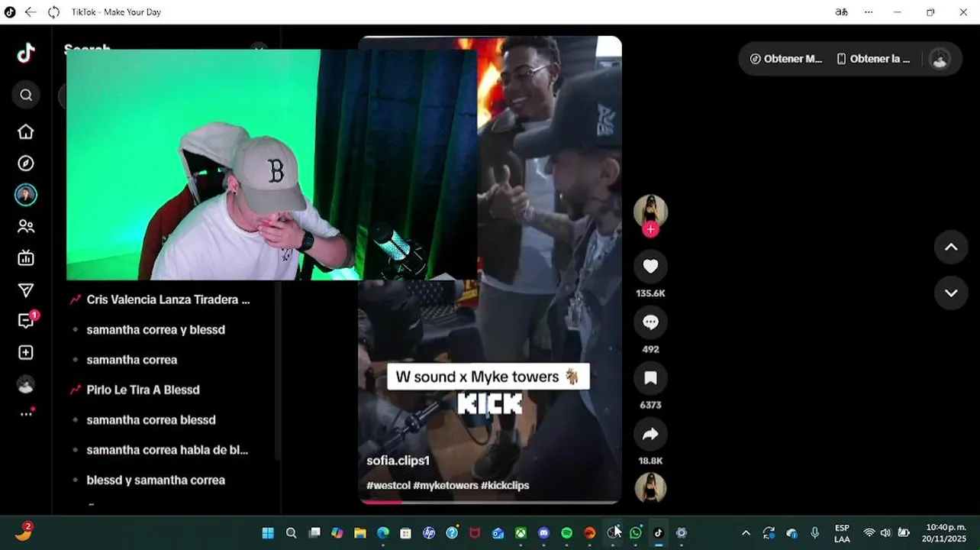
Task: Open the #westcol hashtag
Action: [388, 485]
